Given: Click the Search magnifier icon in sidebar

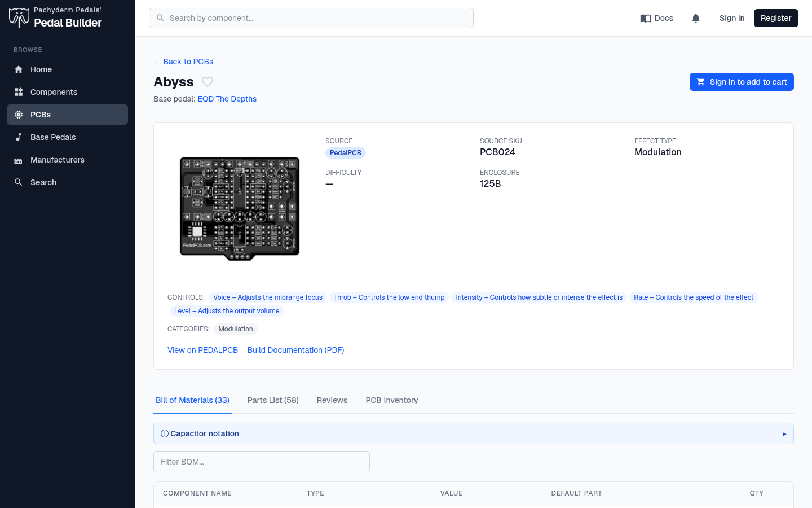Looking at the screenshot, I should click(19, 182).
